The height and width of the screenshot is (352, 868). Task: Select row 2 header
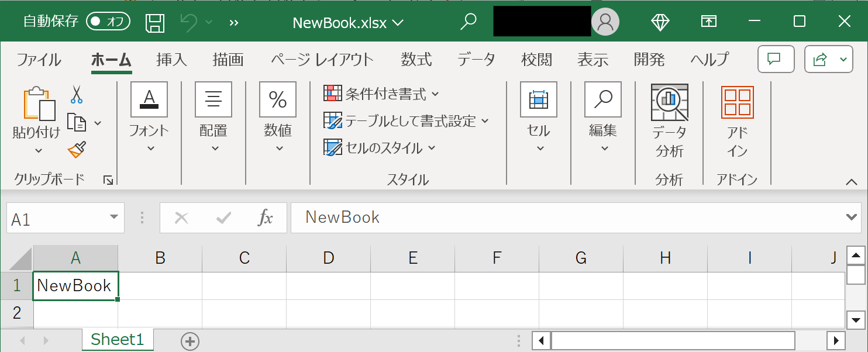click(x=17, y=313)
